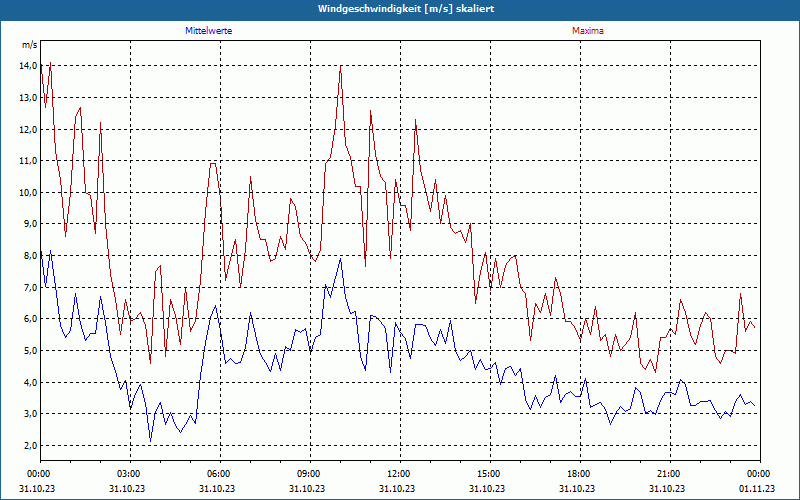Click the '7,0' y-axis value
This screenshot has width=800, height=500.
[x=30, y=287]
